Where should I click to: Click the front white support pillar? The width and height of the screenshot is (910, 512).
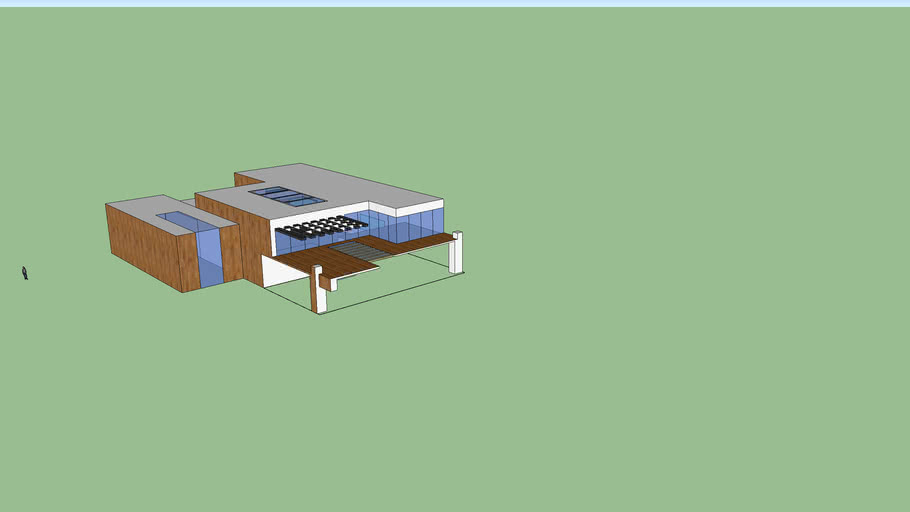[319, 292]
